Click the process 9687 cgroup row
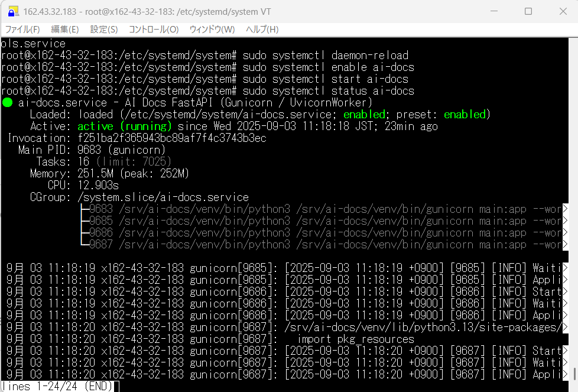This screenshot has width=578, height=392. pos(324,244)
